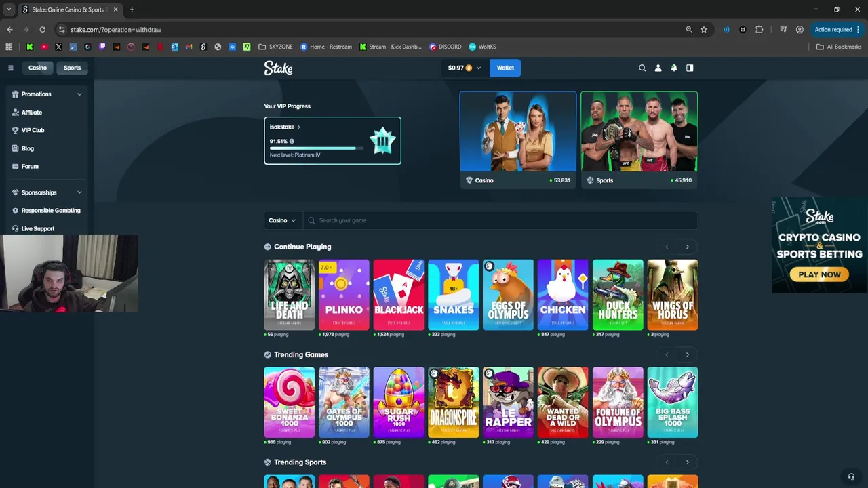
Task: Open the user profile icon
Action: (658, 68)
